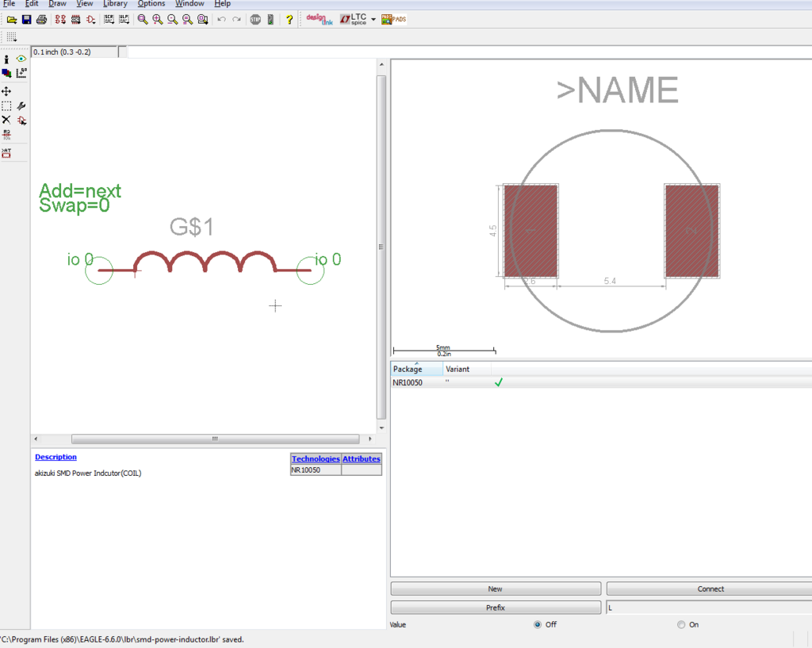Click the prefix field containing L
This screenshot has height=648, width=812.
709,608
